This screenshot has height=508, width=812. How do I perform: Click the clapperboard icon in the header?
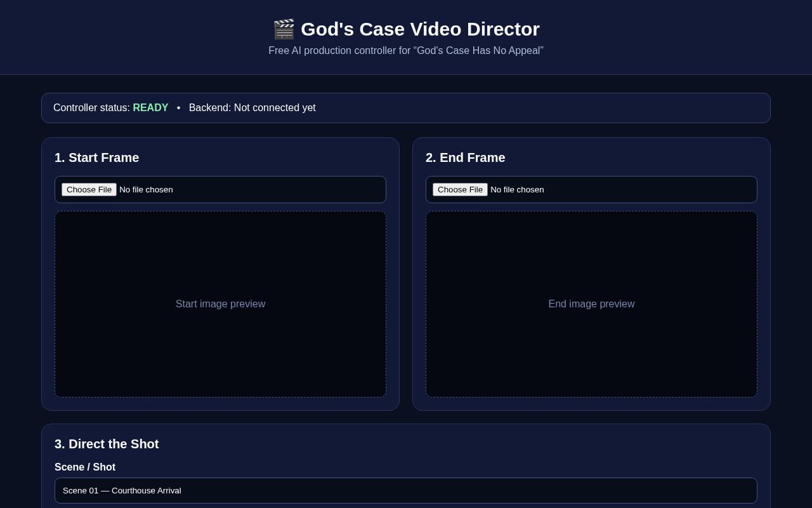[x=284, y=29]
